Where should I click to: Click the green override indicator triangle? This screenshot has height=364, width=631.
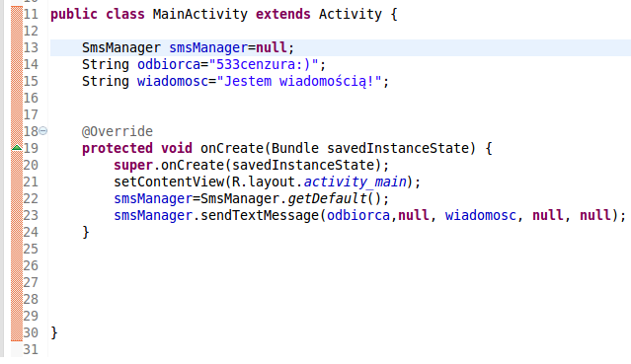click(x=17, y=148)
